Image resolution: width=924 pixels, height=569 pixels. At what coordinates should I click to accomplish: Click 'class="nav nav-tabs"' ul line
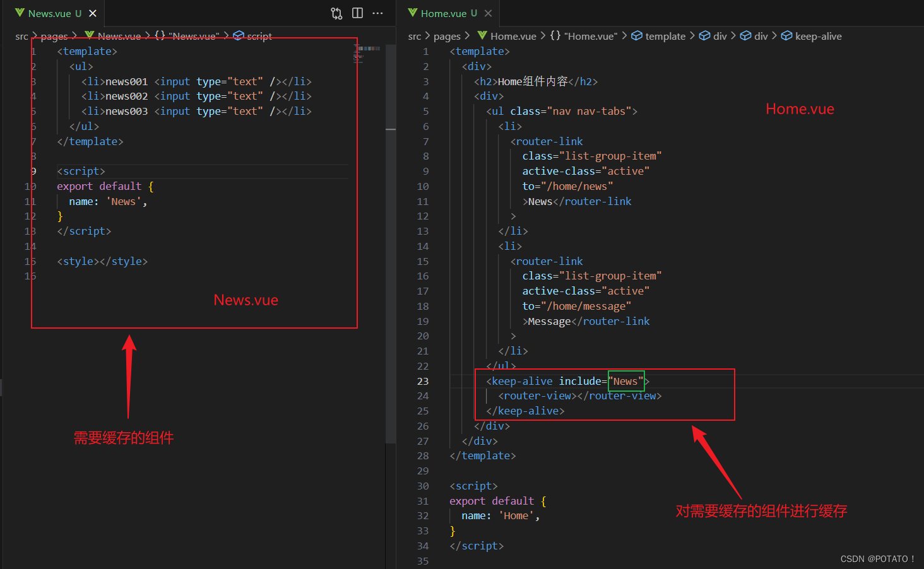pos(562,111)
